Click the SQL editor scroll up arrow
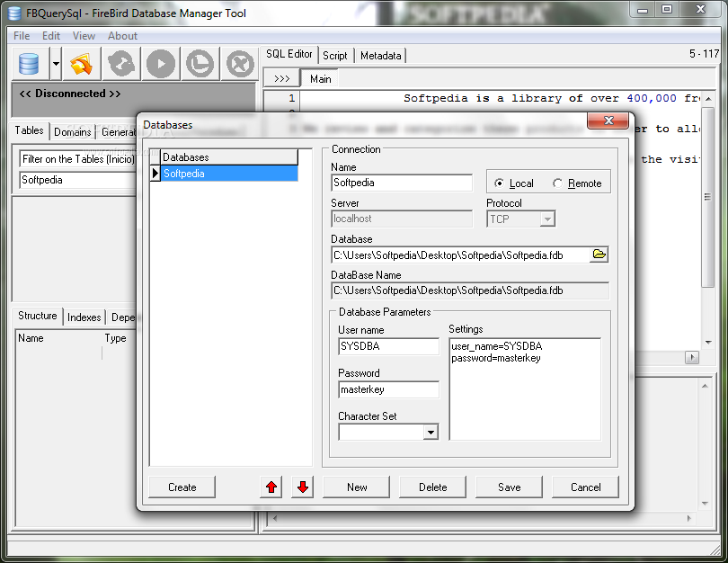 pyautogui.click(x=708, y=98)
